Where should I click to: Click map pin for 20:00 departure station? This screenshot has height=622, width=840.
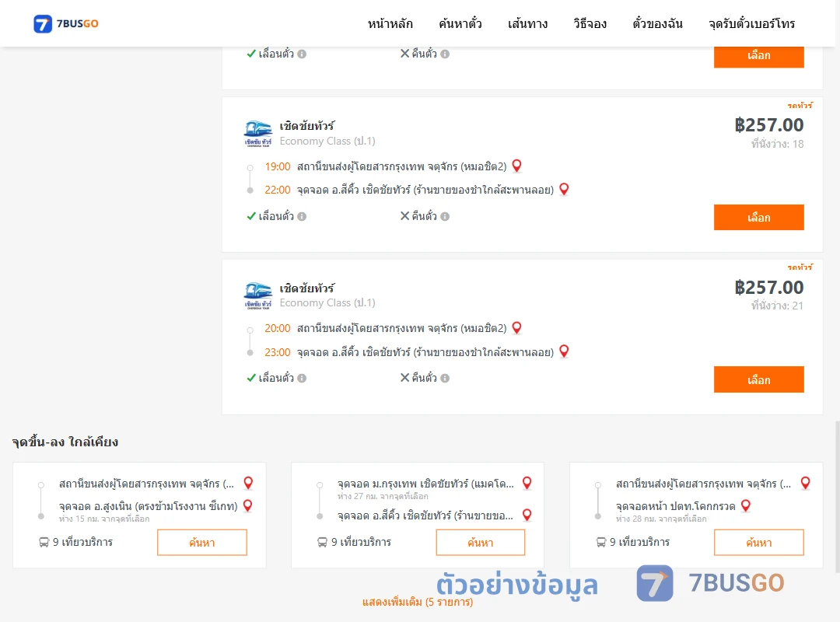click(x=517, y=328)
